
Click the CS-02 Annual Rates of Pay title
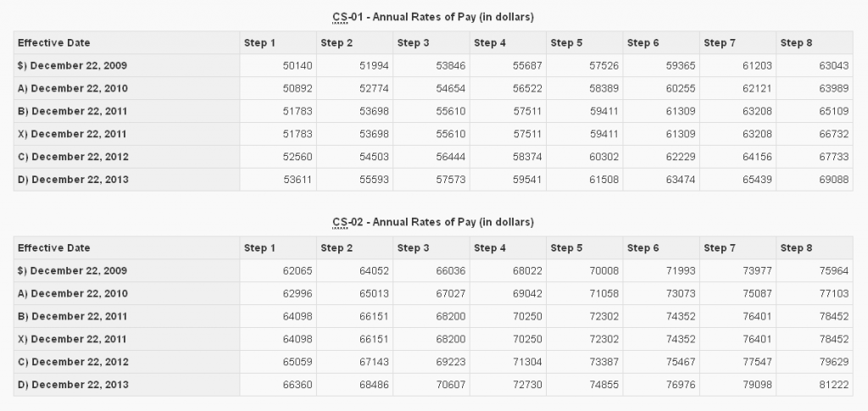click(x=433, y=222)
